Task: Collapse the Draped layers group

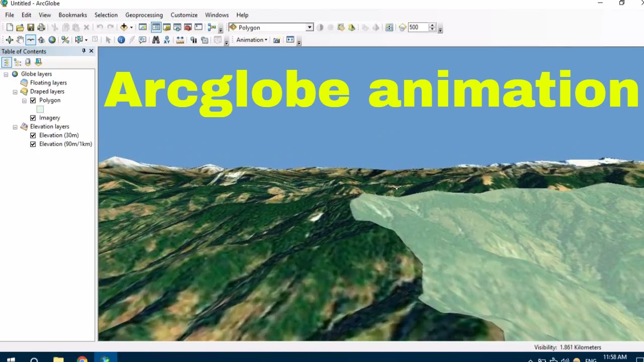Action: (15, 92)
